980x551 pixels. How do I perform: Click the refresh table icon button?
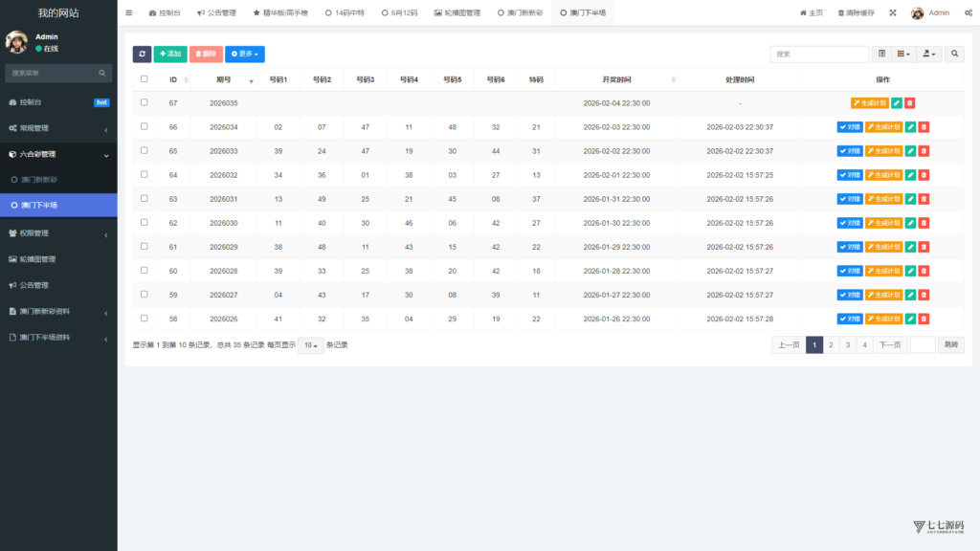[142, 55]
